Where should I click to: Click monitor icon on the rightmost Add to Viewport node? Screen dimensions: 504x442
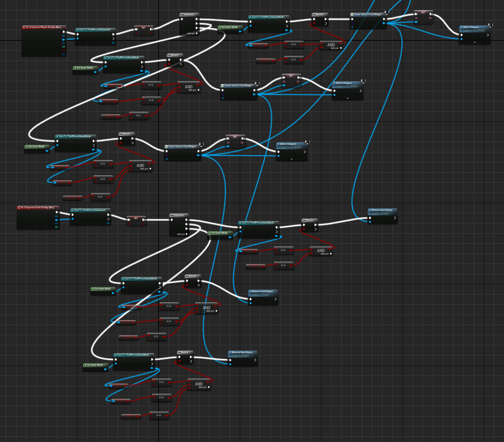(x=489, y=25)
